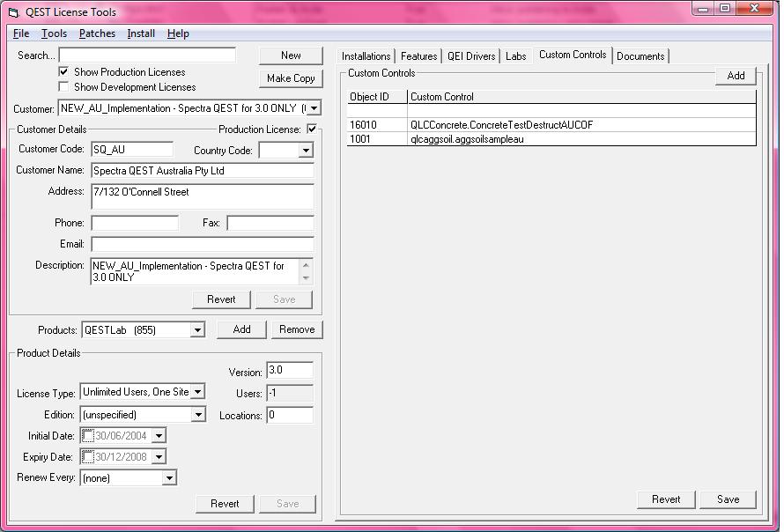Click Remove button next to Products
This screenshot has height=532, width=784.
click(x=297, y=329)
